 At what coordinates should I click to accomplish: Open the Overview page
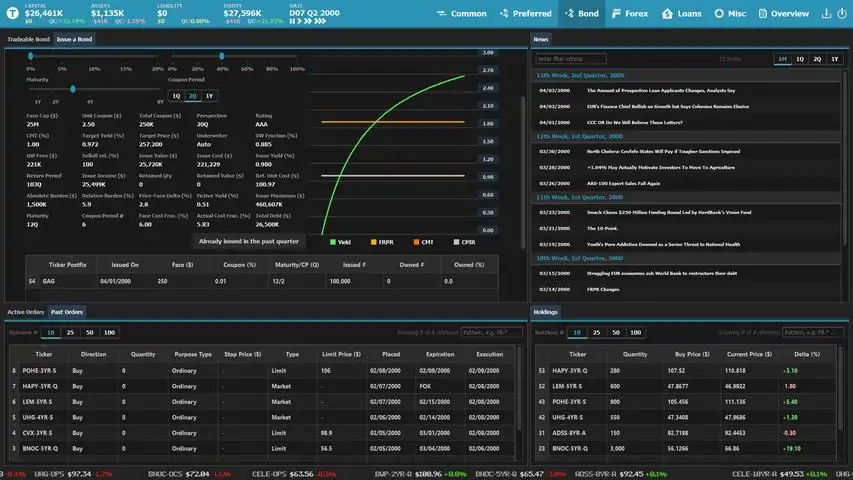(x=783, y=14)
